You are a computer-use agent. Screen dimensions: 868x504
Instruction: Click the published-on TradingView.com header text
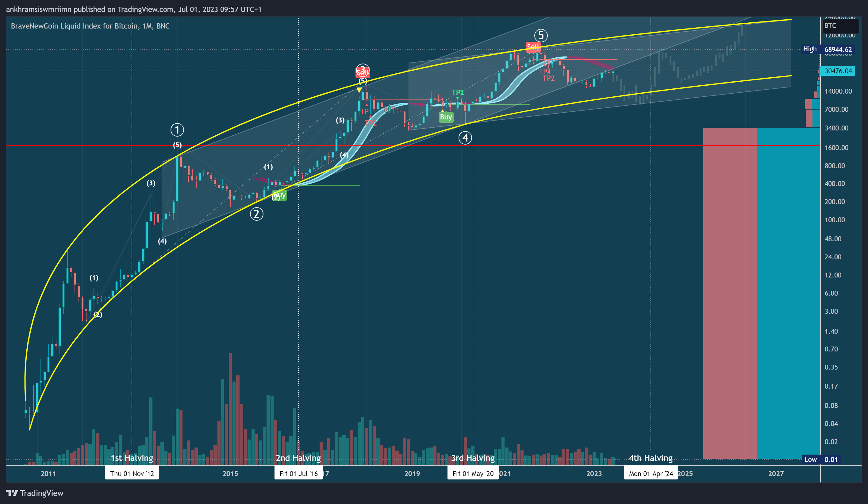pos(134,9)
